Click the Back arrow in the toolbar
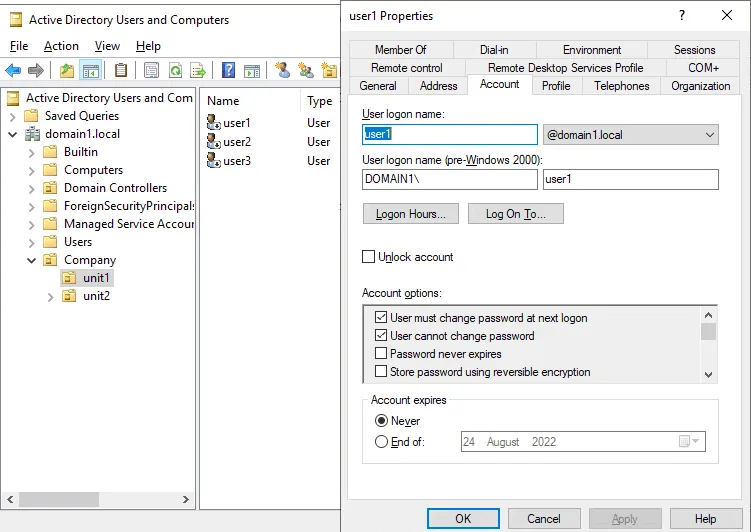The width and height of the screenshot is (751, 532). [13, 70]
